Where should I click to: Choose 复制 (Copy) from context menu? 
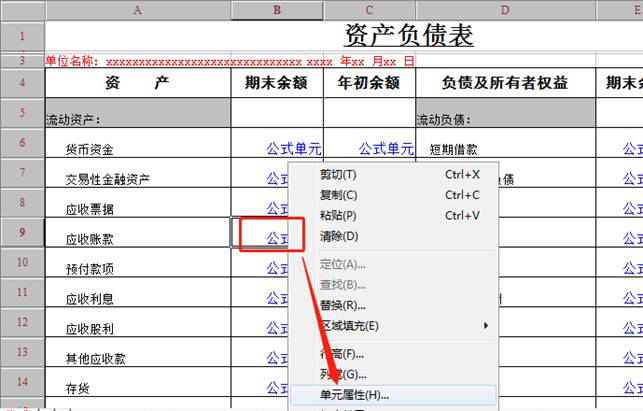click(338, 195)
